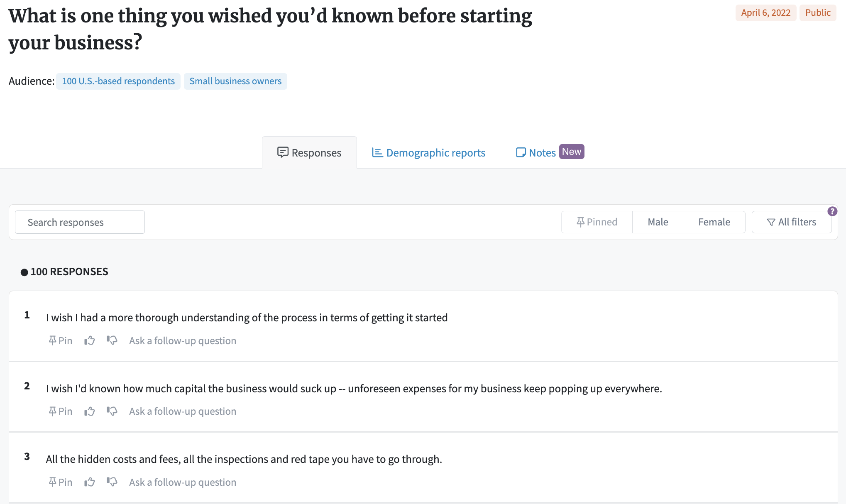Pin response 3
The image size is (846, 504).
(x=61, y=482)
